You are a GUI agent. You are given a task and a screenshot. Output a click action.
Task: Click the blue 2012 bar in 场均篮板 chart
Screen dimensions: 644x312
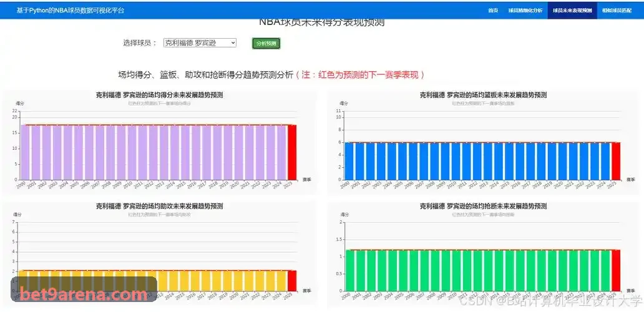click(477, 161)
